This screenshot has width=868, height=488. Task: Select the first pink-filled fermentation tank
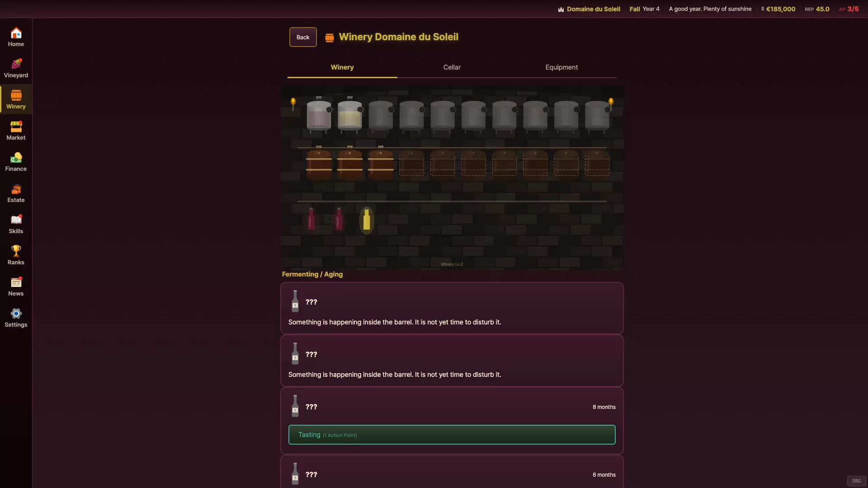[319, 116]
